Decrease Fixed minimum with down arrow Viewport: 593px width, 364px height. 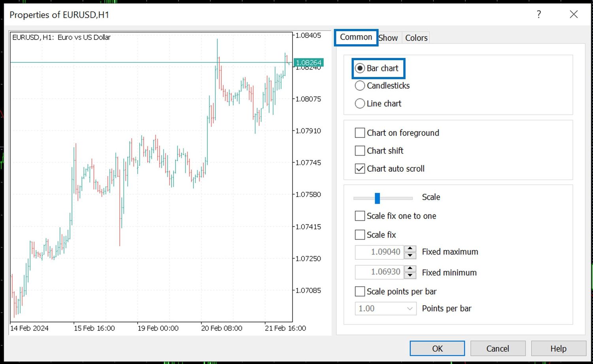[x=410, y=276]
